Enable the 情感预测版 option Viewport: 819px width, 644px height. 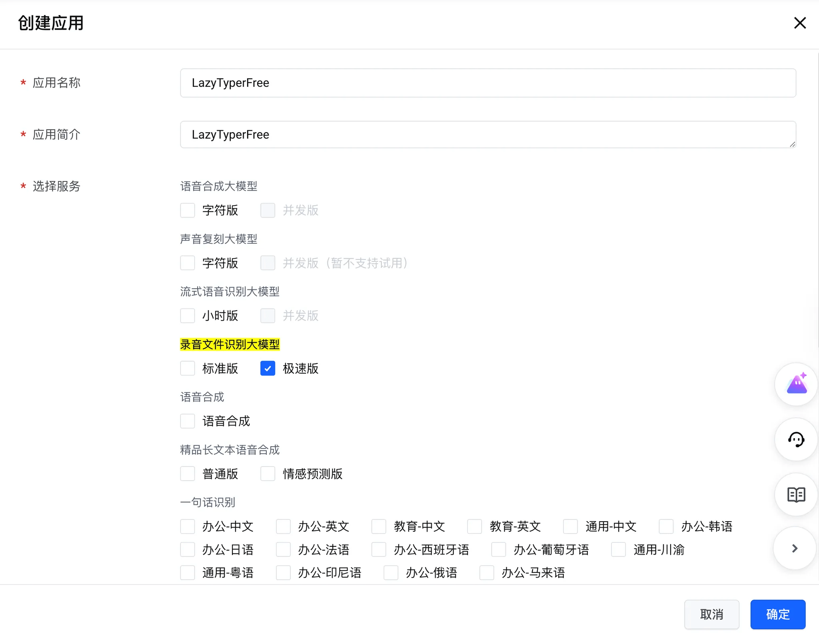268,473
